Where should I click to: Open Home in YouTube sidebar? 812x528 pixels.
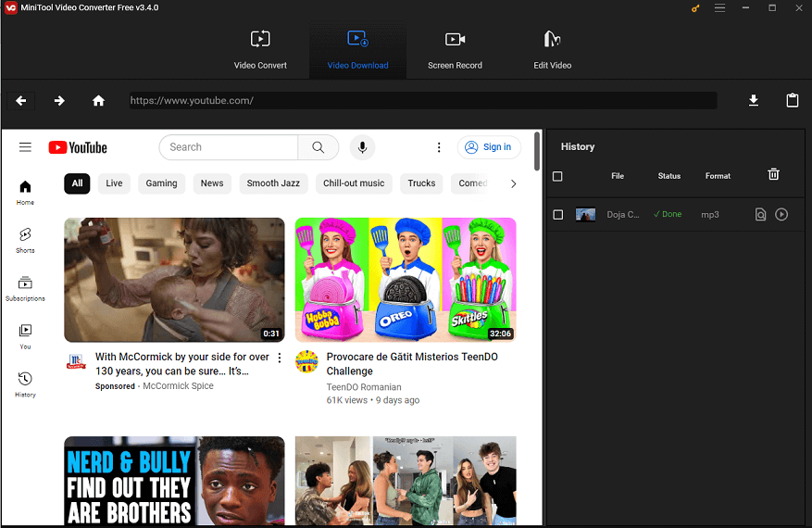pyautogui.click(x=25, y=193)
